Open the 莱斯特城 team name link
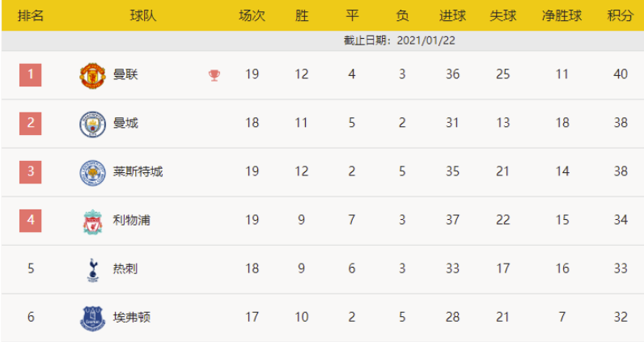Image resolution: width=644 pixels, height=342 pixels. pos(138,171)
